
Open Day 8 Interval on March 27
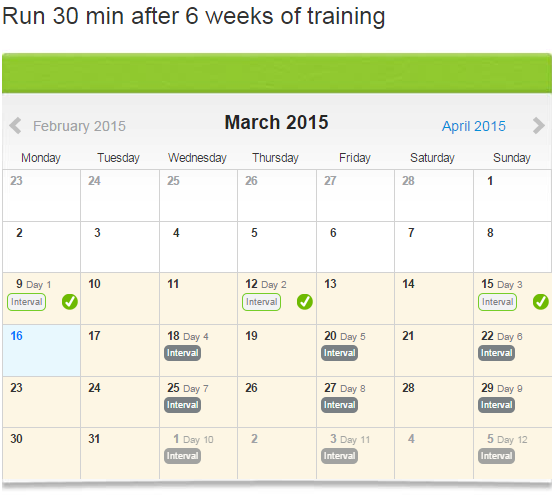point(340,405)
